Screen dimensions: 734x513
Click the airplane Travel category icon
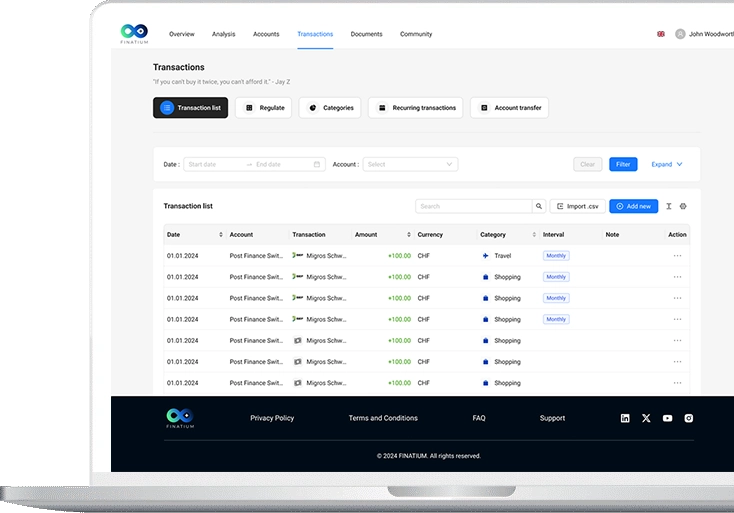[x=485, y=256]
